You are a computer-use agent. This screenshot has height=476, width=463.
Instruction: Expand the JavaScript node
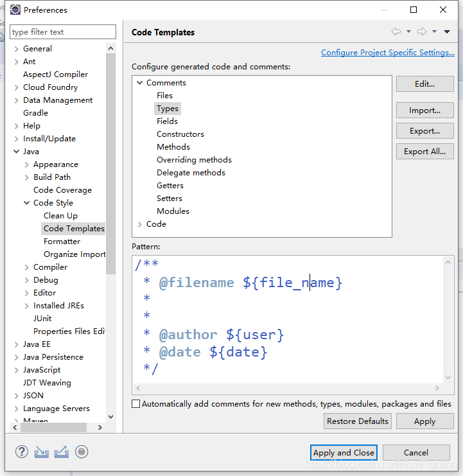(17, 370)
